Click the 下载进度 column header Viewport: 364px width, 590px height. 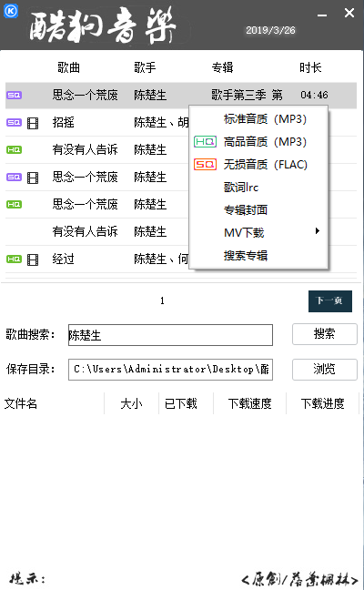[323, 403]
